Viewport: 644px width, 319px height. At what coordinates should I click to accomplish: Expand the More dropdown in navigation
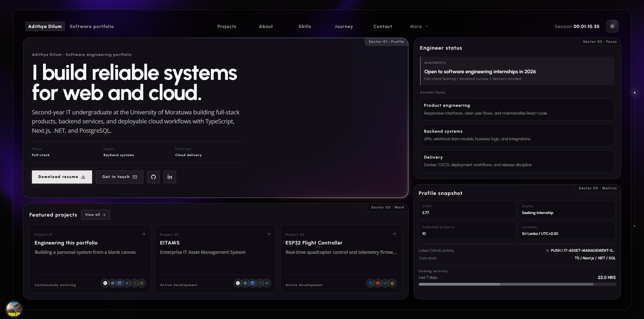point(419,26)
